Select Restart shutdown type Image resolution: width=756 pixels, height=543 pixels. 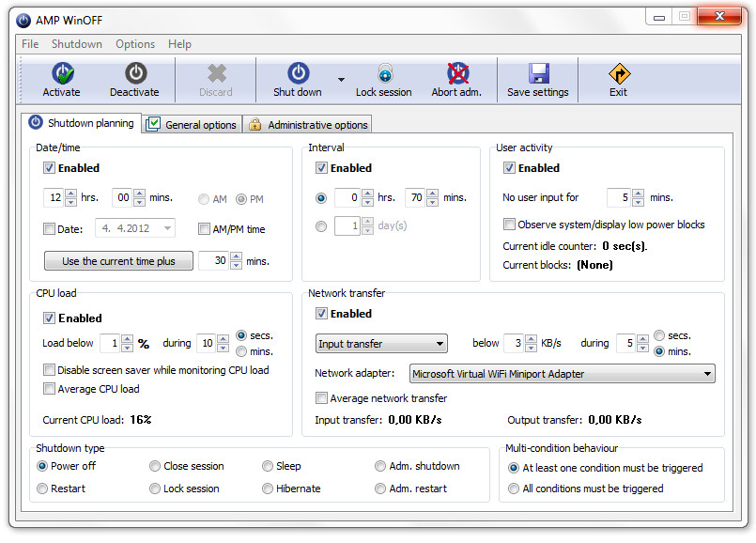(42, 489)
